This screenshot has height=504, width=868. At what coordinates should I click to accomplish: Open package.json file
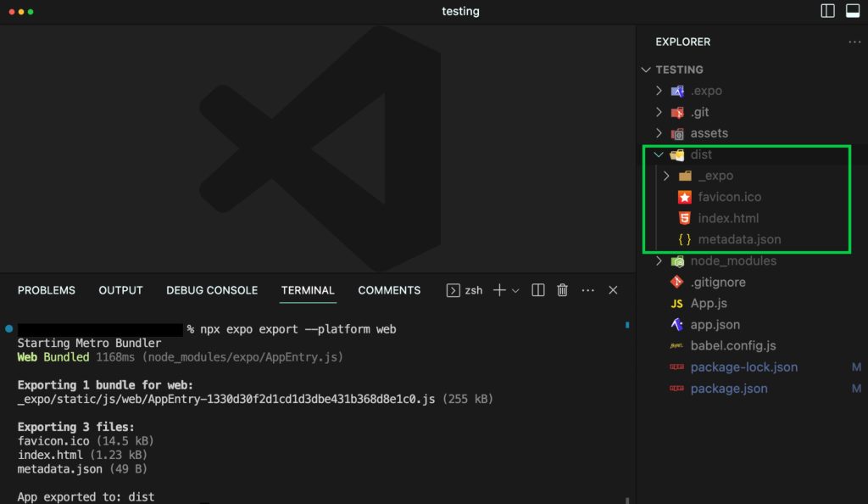(x=729, y=389)
